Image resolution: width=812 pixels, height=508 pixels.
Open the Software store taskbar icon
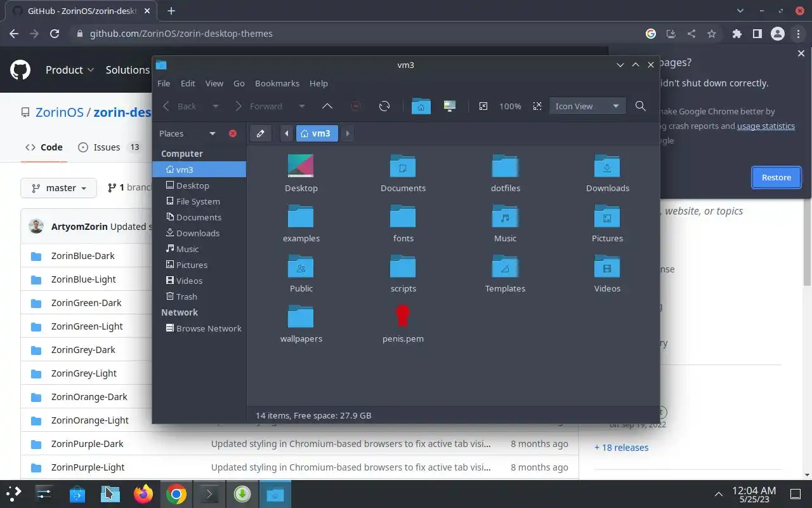(77, 494)
